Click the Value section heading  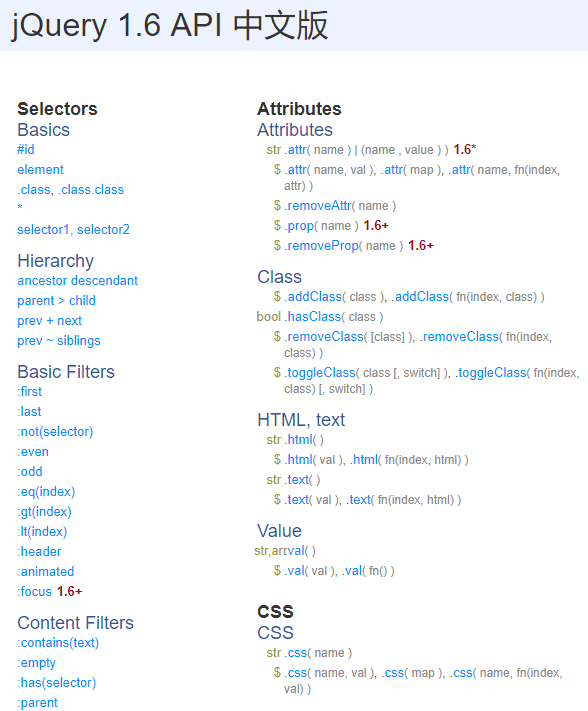click(x=279, y=531)
